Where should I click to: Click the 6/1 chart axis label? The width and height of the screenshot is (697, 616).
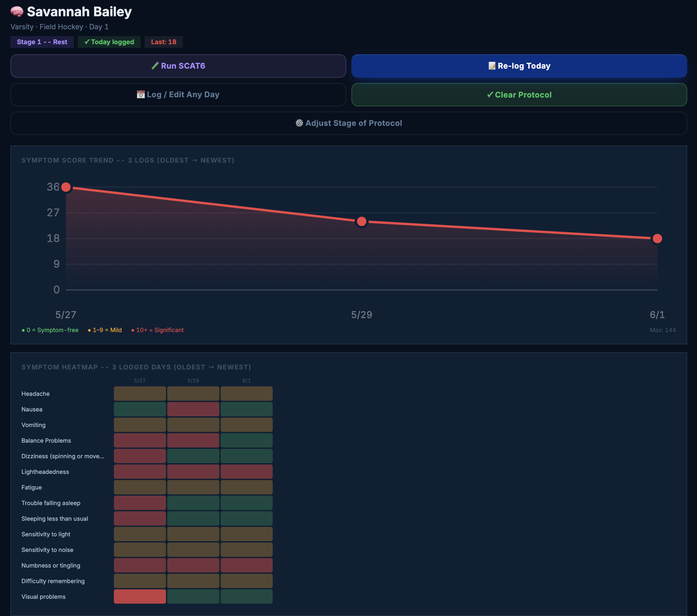click(x=657, y=315)
